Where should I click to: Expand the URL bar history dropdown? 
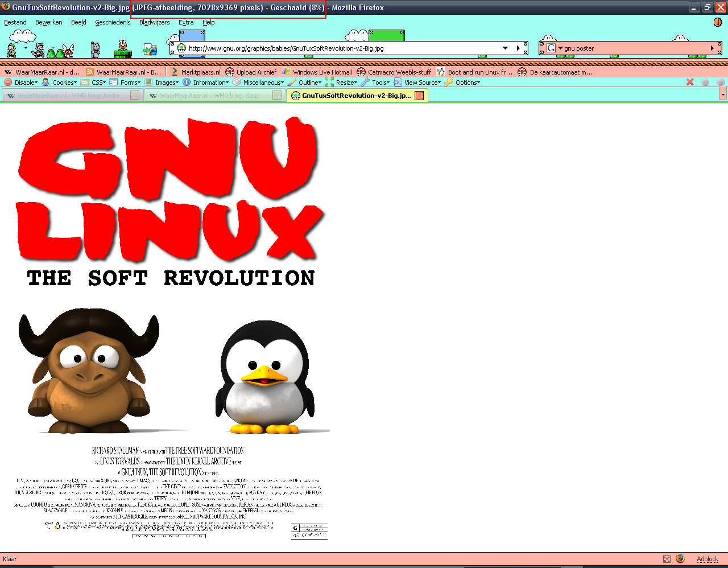[x=505, y=48]
